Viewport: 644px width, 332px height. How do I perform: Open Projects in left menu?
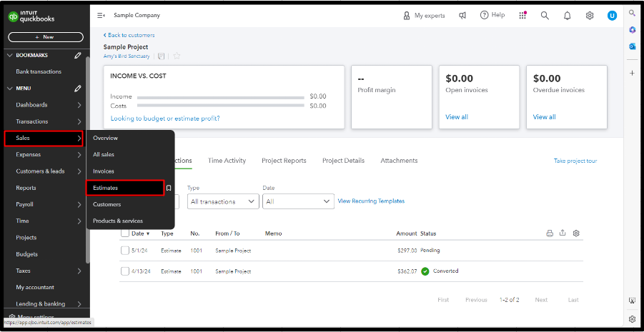[x=26, y=238]
